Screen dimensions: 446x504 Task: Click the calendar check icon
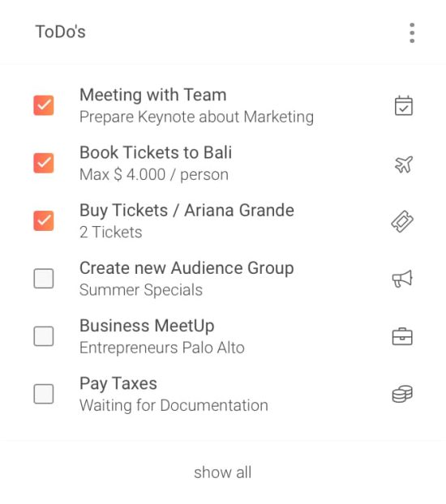(x=404, y=105)
